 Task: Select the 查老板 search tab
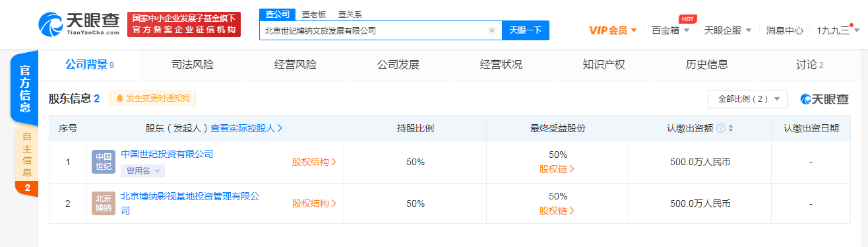313,14
